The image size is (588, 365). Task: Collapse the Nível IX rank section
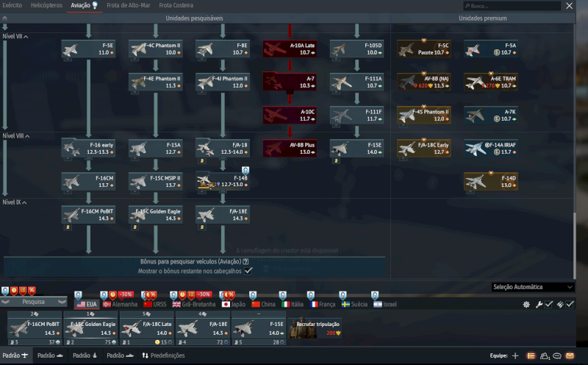(x=14, y=202)
